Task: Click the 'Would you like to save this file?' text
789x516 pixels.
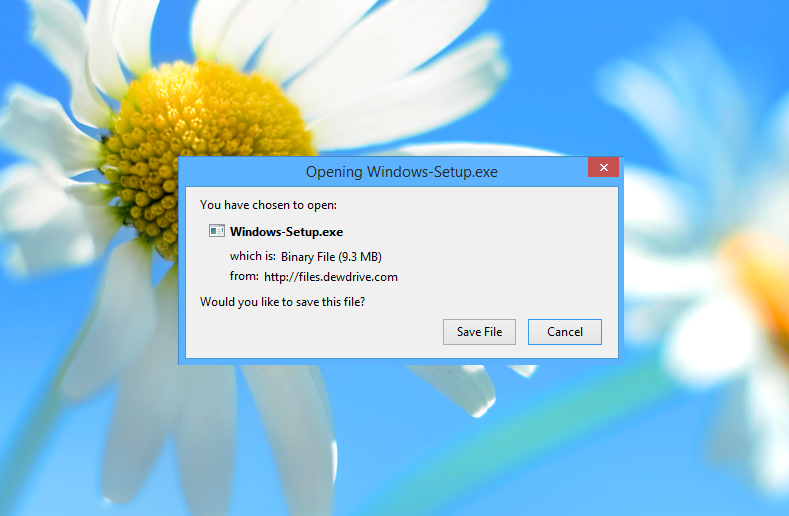Action: [282, 302]
